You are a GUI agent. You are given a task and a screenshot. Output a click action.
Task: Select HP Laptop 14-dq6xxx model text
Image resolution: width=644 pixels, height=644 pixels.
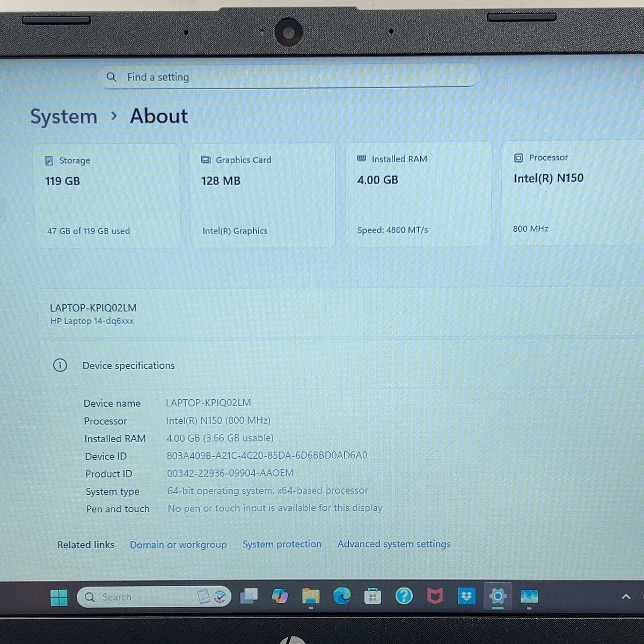[x=92, y=321]
